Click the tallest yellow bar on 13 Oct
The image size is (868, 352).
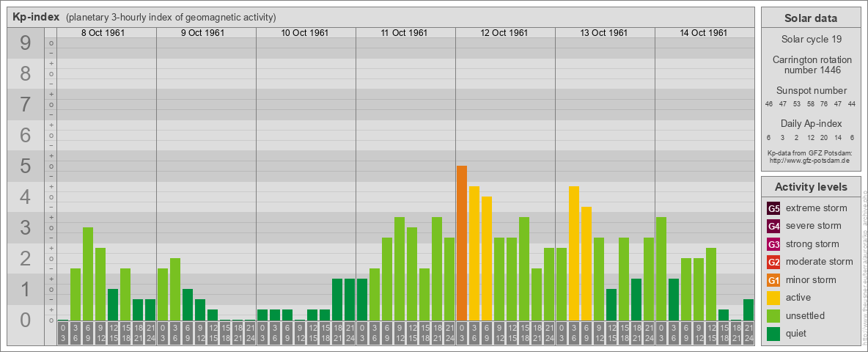tap(574, 253)
